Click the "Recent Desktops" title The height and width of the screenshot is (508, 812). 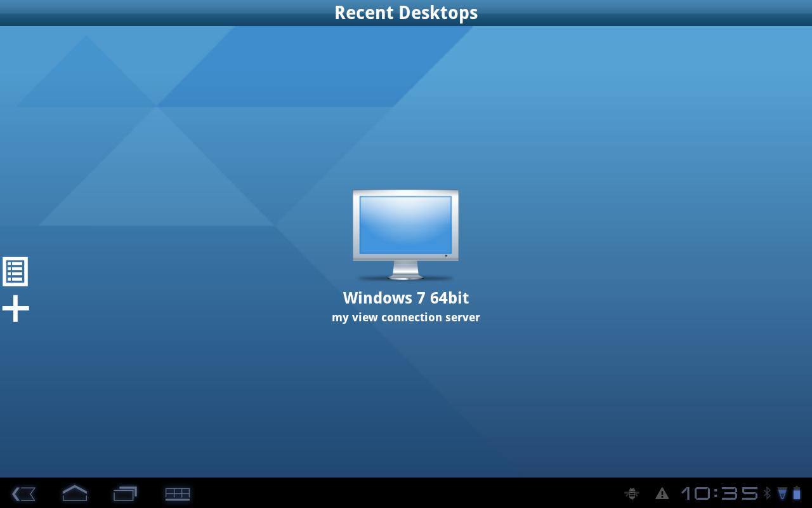pos(406,13)
